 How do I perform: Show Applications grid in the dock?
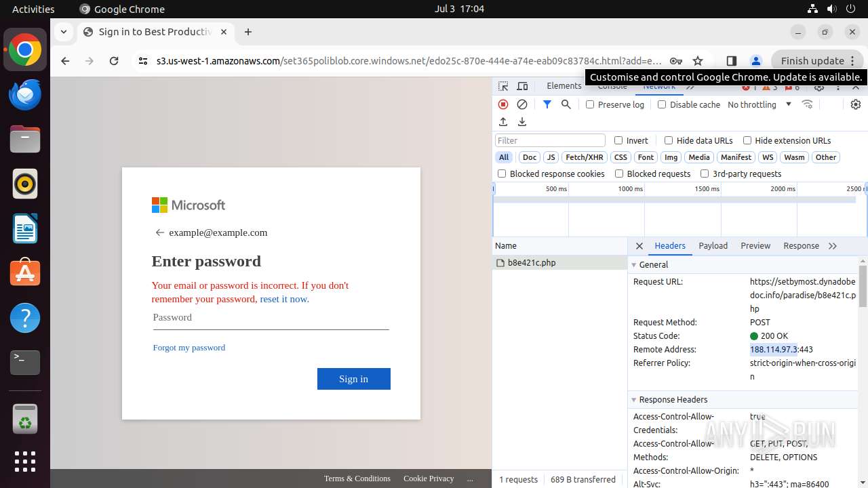click(x=25, y=462)
